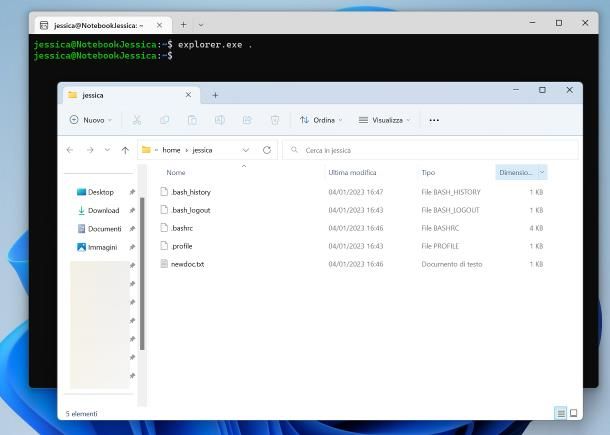Select the jessica Explorer tab

click(130, 95)
